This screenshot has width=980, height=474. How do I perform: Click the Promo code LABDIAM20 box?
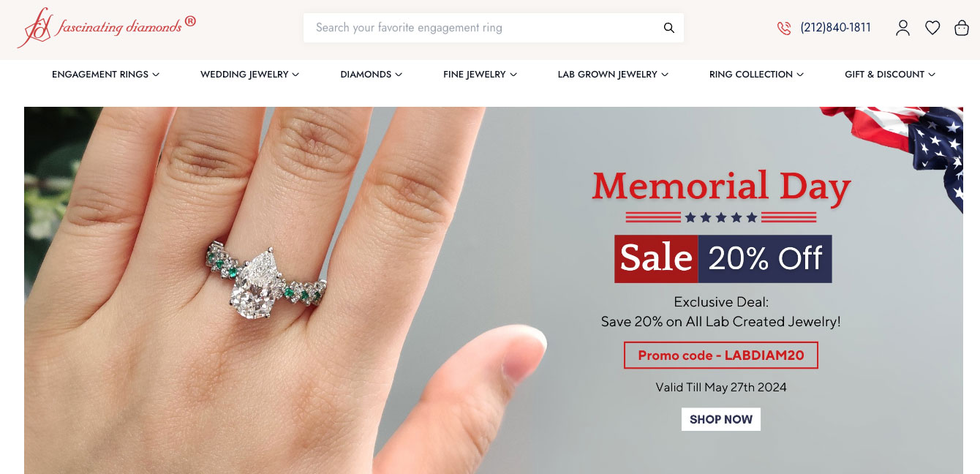(x=721, y=355)
